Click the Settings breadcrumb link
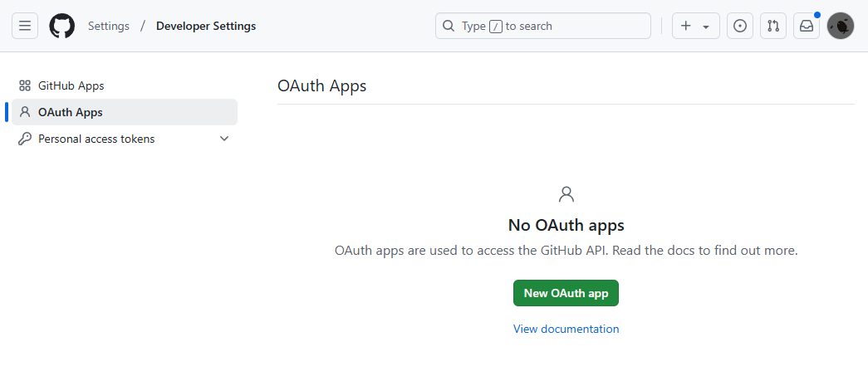 click(109, 26)
